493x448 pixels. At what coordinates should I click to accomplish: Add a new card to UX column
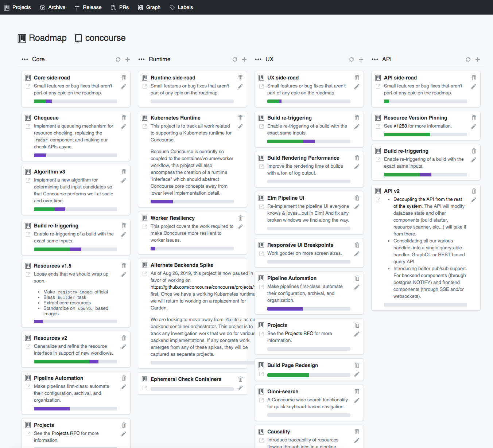coord(361,59)
